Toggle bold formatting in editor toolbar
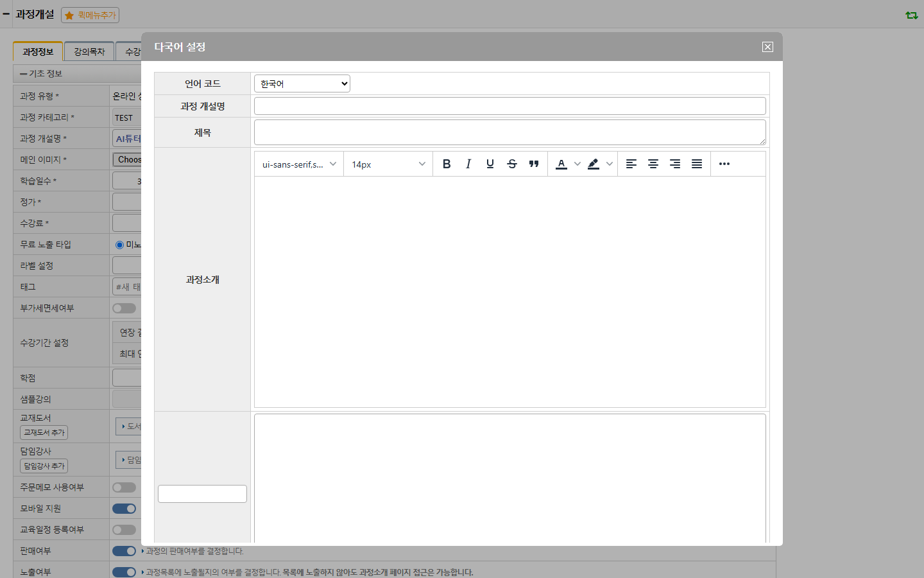Screen dimensions: 924x578 pyautogui.click(x=447, y=164)
